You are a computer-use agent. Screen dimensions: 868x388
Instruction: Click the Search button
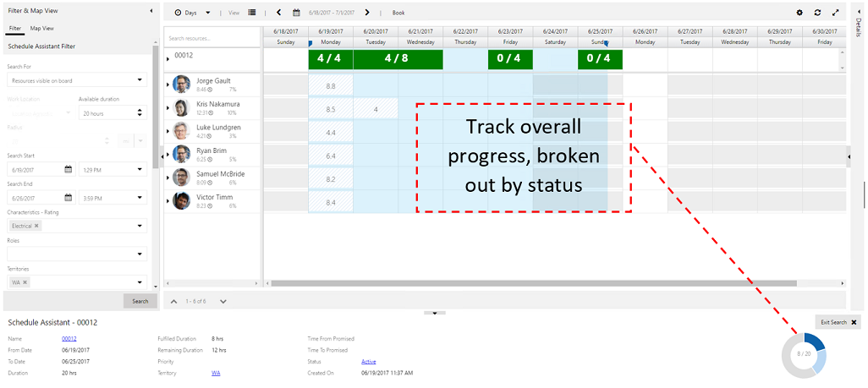(140, 301)
